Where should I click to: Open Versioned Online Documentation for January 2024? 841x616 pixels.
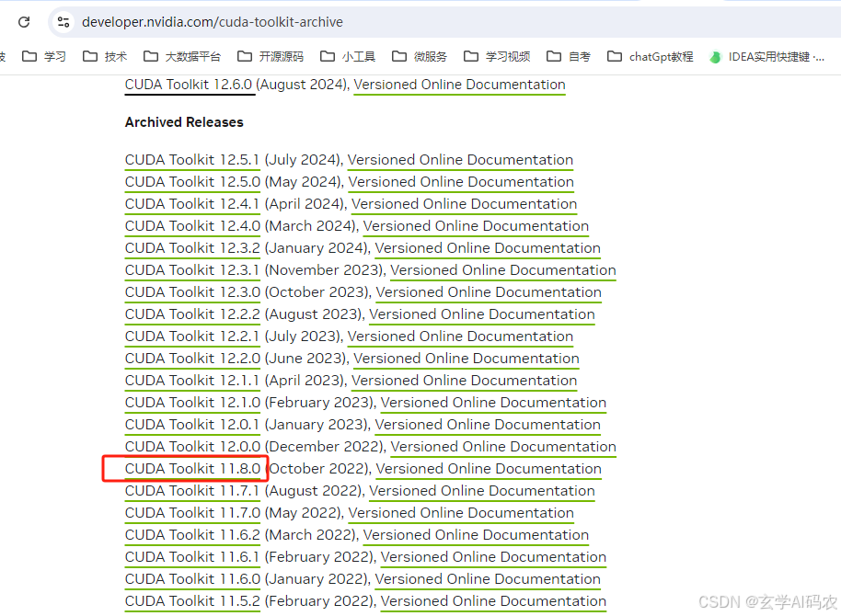pos(488,247)
